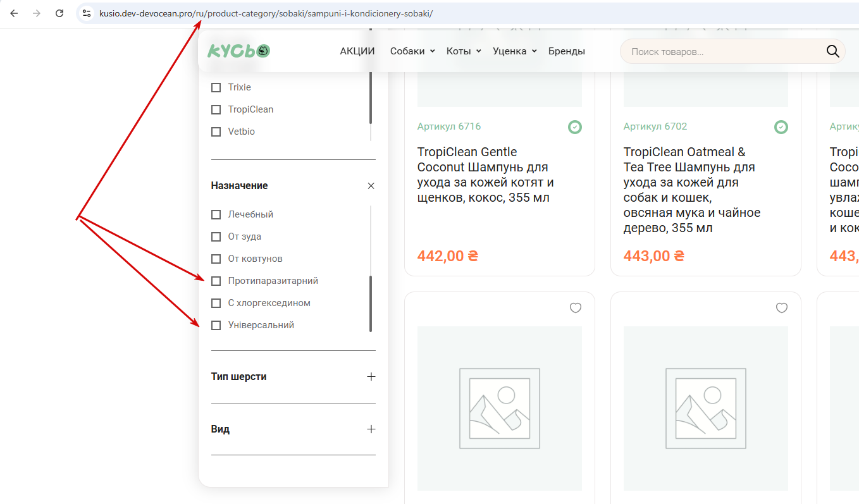Open the Бренды page link
Image resolution: width=859 pixels, height=504 pixels.
[x=566, y=51]
